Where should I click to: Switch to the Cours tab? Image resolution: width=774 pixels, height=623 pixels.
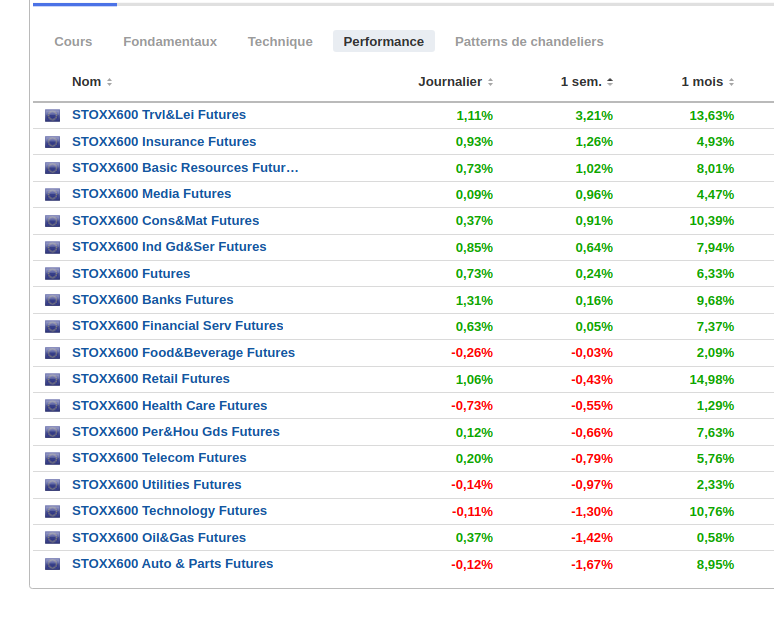pos(73,41)
